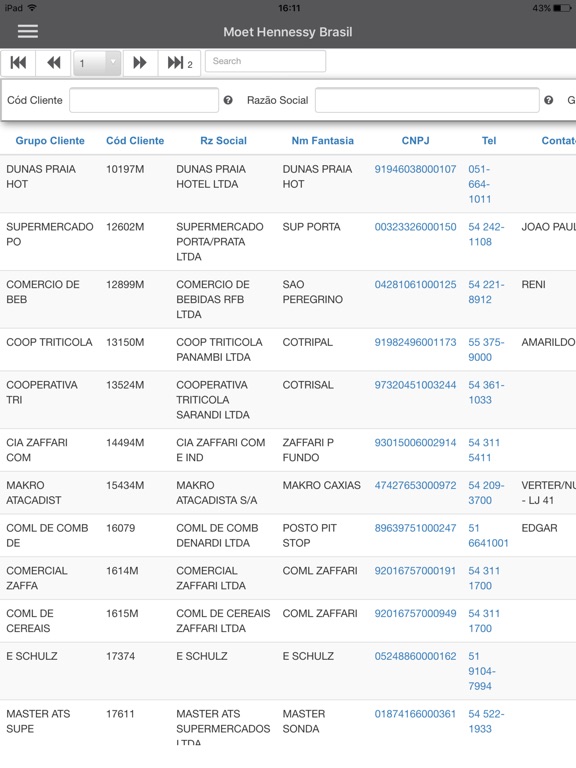The width and height of the screenshot is (576, 768).
Task: Sort by CNPJ column
Action: 415,141
